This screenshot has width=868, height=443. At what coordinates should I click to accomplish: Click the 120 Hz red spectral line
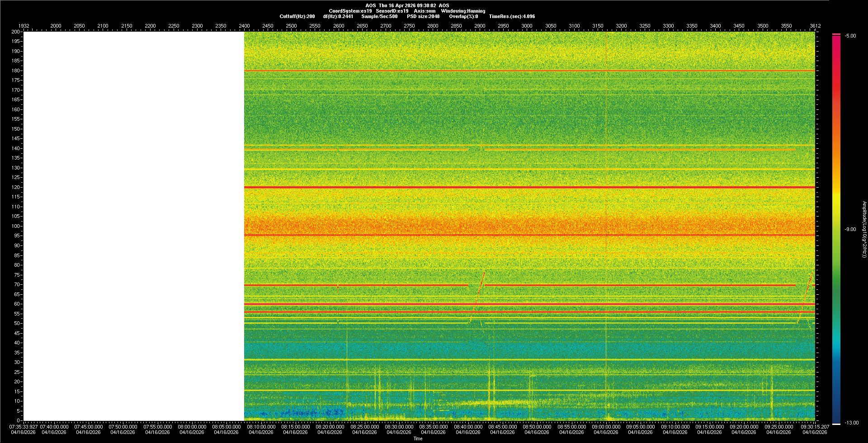pyautogui.click(x=529, y=187)
